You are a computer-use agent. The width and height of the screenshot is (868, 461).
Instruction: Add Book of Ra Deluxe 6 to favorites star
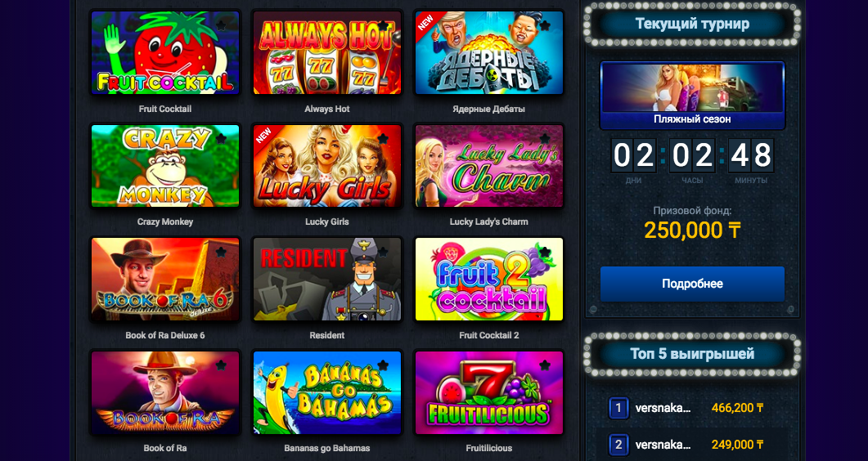(x=221, y=252)
